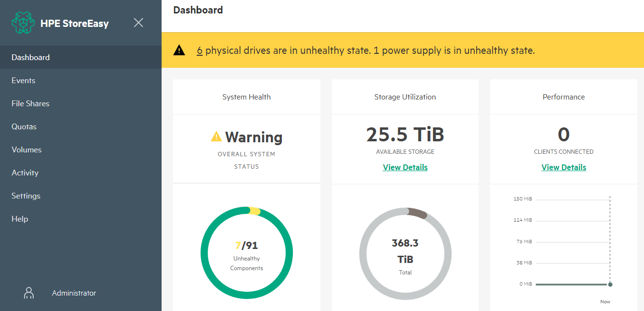Click View Details under Available Storage

(x=405, y=167)
